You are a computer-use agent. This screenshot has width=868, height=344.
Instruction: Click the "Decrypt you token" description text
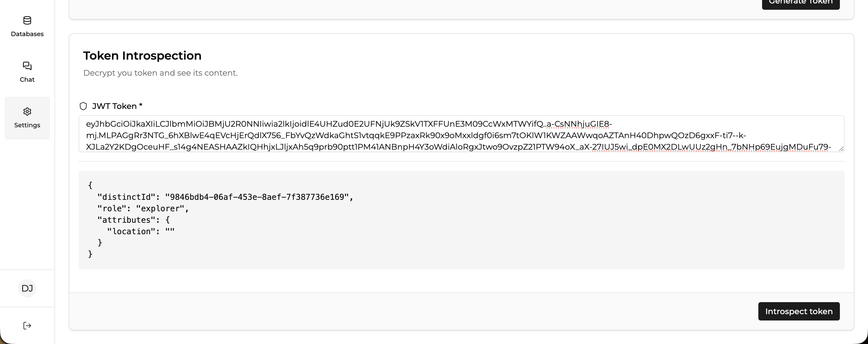pyautogui.click(x=160, y=73)
